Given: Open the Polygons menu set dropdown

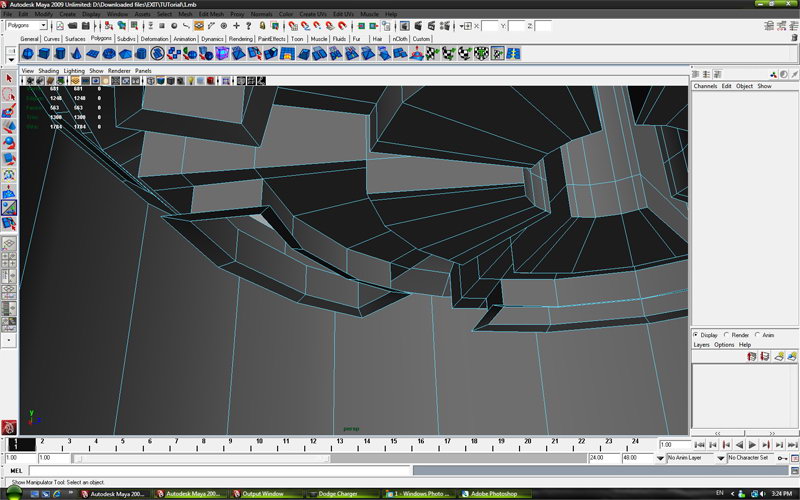Looking at the screenshot, I should tap(26, 26).
